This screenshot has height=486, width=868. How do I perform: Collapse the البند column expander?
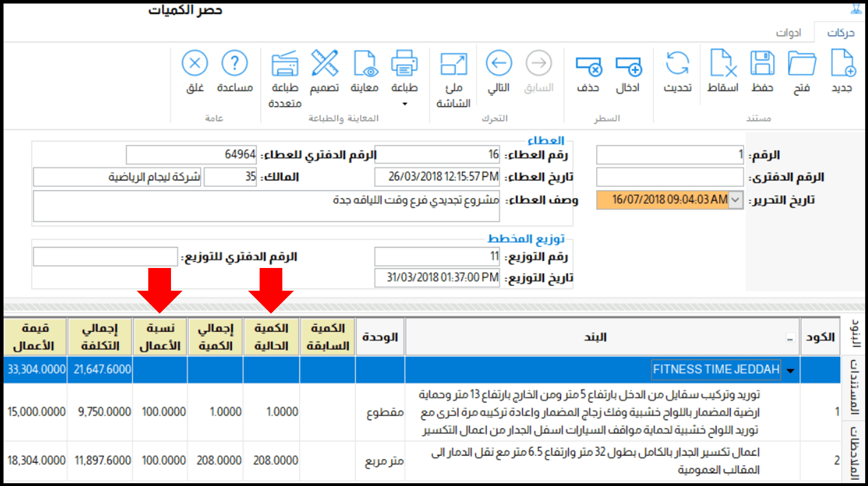pos(790,338)
